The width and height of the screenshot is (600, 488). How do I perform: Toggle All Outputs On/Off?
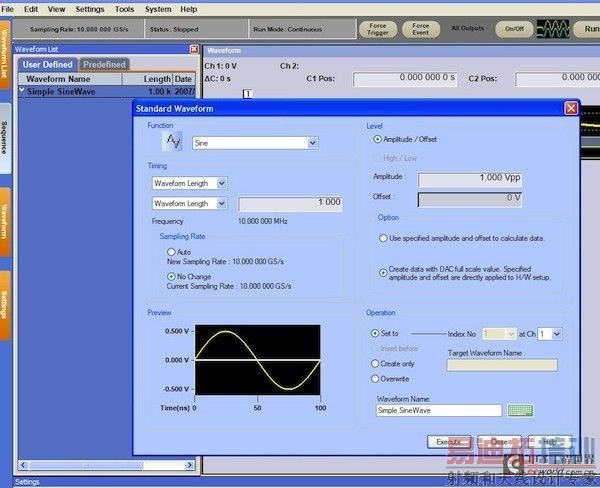click(x=513, y=29)
